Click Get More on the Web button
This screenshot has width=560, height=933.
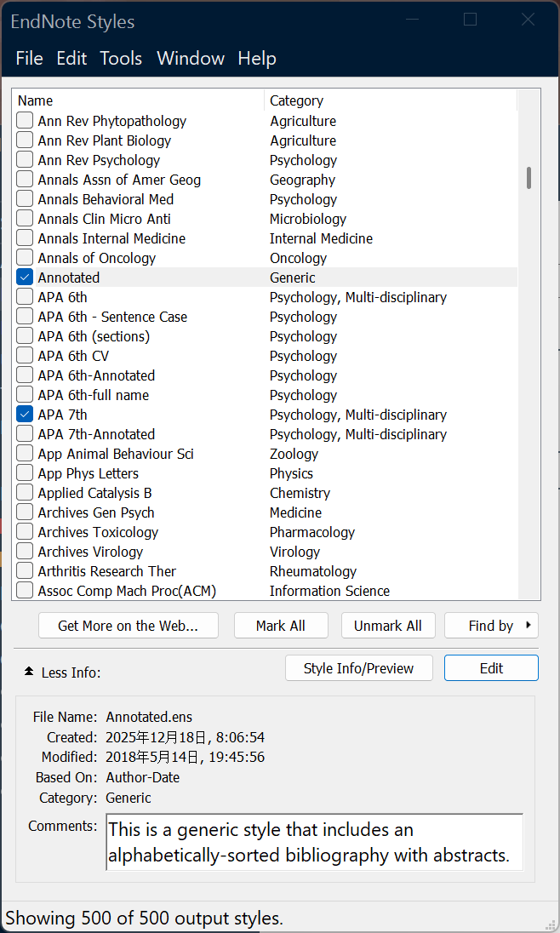(128, 626)
